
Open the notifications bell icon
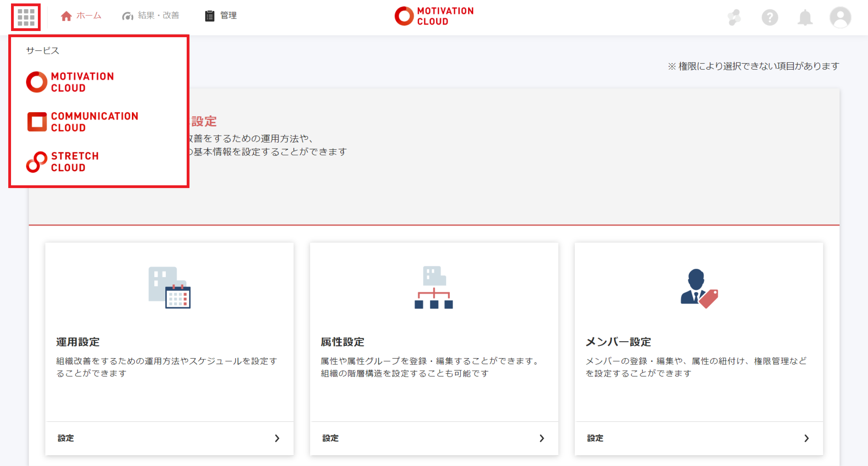point(805,17)
